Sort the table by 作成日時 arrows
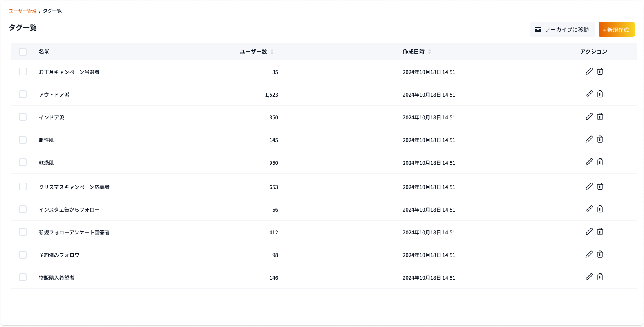The width and height of the screenshot is (644, 327). click(x=429, y=52)
